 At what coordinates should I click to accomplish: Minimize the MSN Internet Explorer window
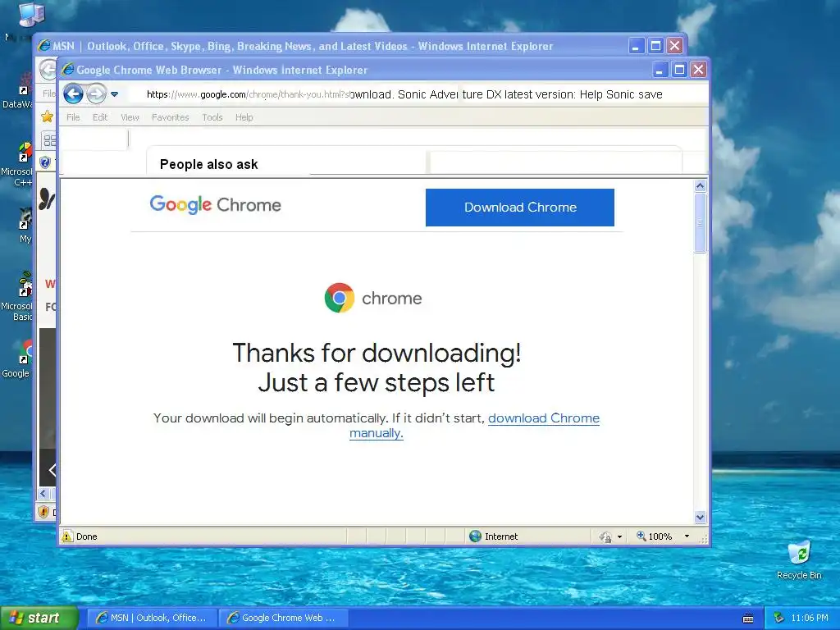(636, 46)
